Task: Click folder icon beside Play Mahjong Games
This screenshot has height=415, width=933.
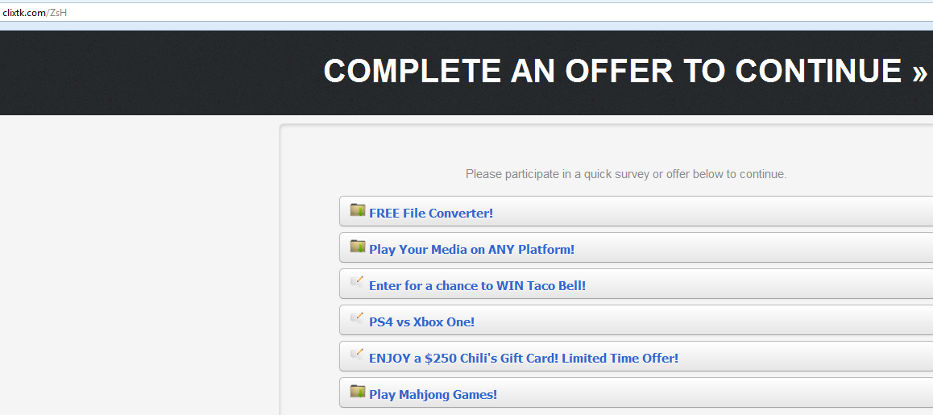Action: pyautogui.click(x=357, y=391)
